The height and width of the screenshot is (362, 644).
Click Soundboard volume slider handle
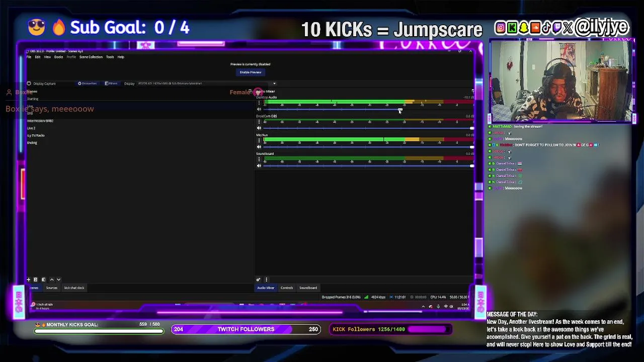point(471,166)
